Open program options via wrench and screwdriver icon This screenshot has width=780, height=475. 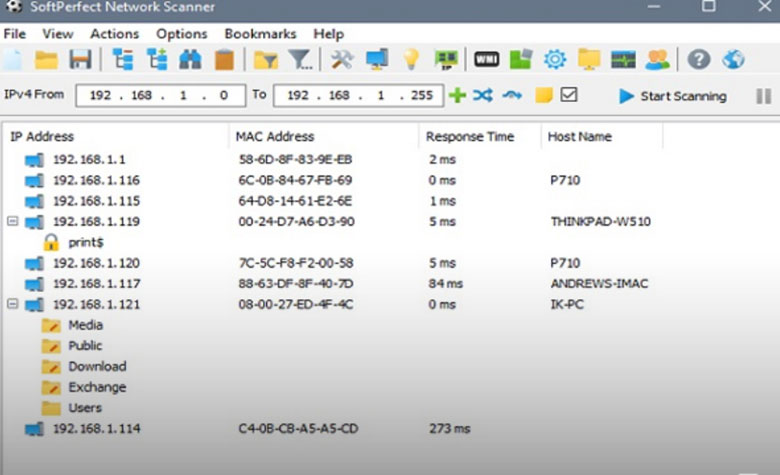click(342, 60)
